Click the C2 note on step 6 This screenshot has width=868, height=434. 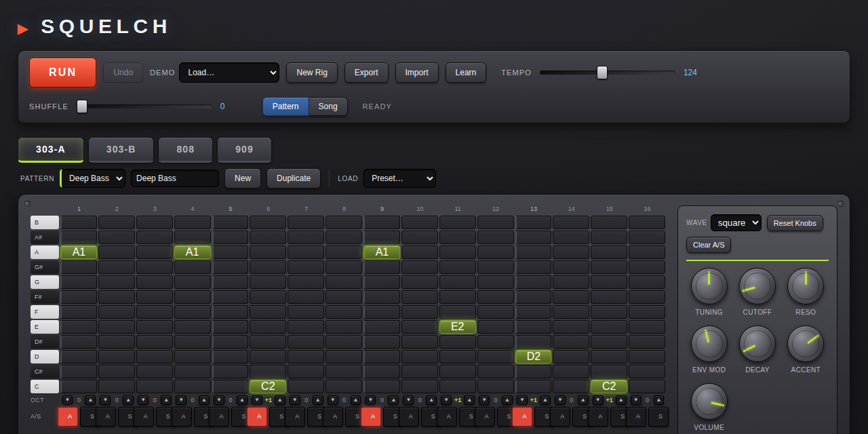tap(268, 387)
